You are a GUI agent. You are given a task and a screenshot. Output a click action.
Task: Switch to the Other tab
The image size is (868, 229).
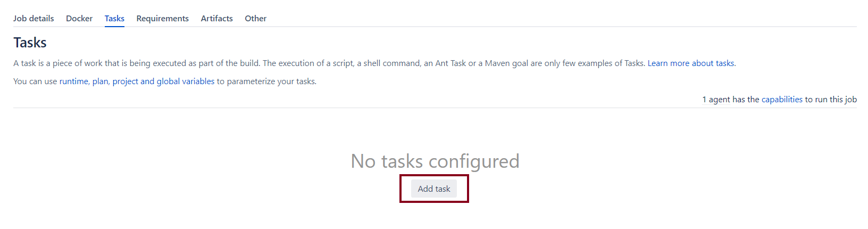coord(255,18)
